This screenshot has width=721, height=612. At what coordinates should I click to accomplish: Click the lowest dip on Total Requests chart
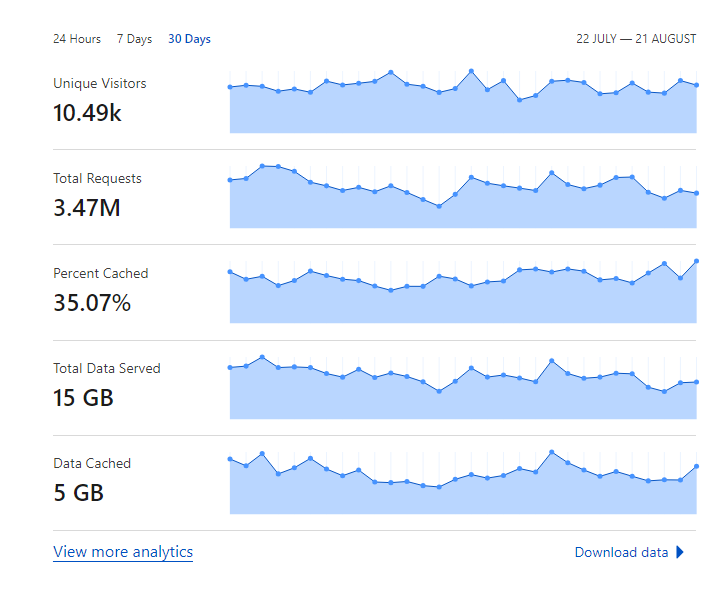click(x=439, y=206)
